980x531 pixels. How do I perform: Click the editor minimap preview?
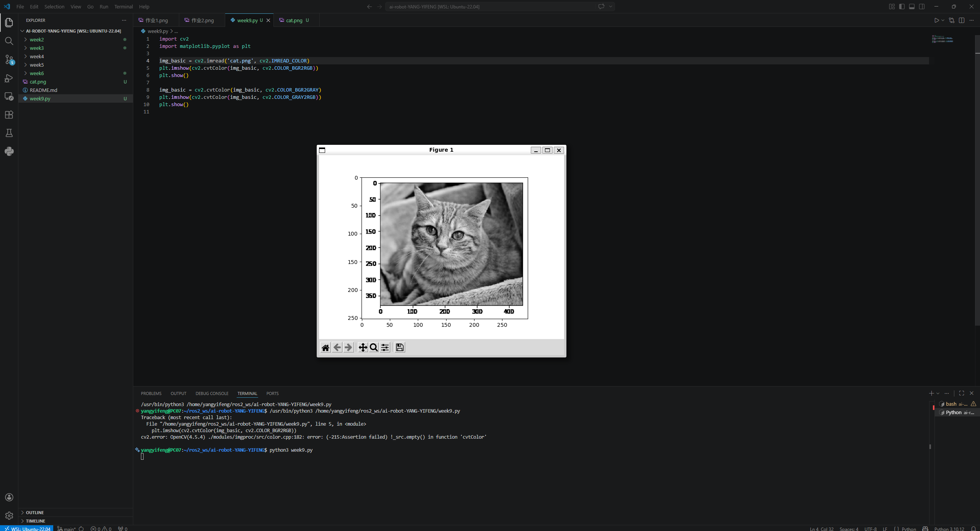[x=942, y=39]
